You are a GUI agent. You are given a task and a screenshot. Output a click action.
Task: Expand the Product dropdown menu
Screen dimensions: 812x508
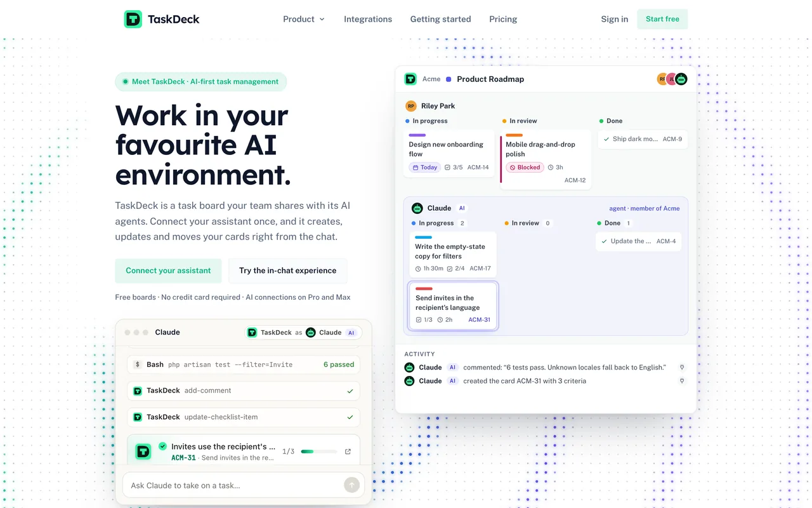coord(304,19)
